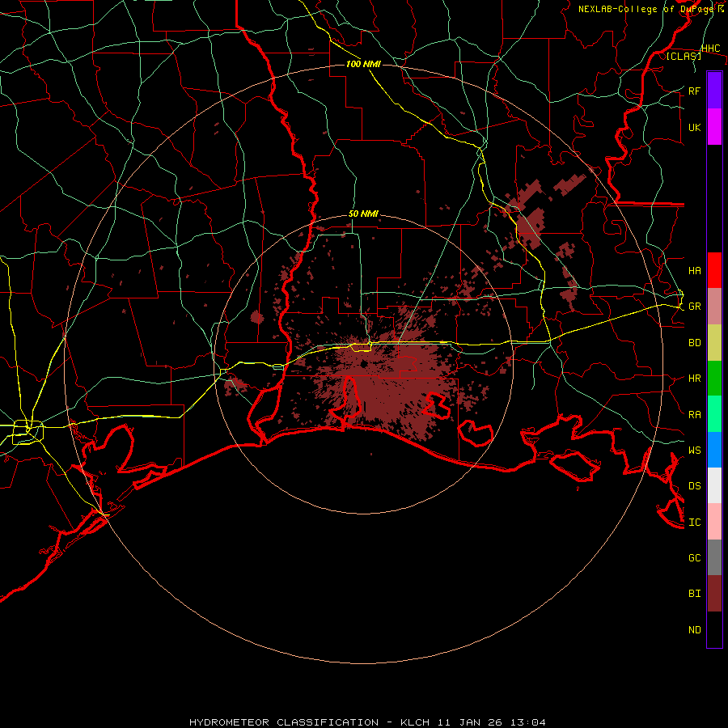728x728 pixels.
Task: Click the BD legend label text
Action: click(694, 343)
